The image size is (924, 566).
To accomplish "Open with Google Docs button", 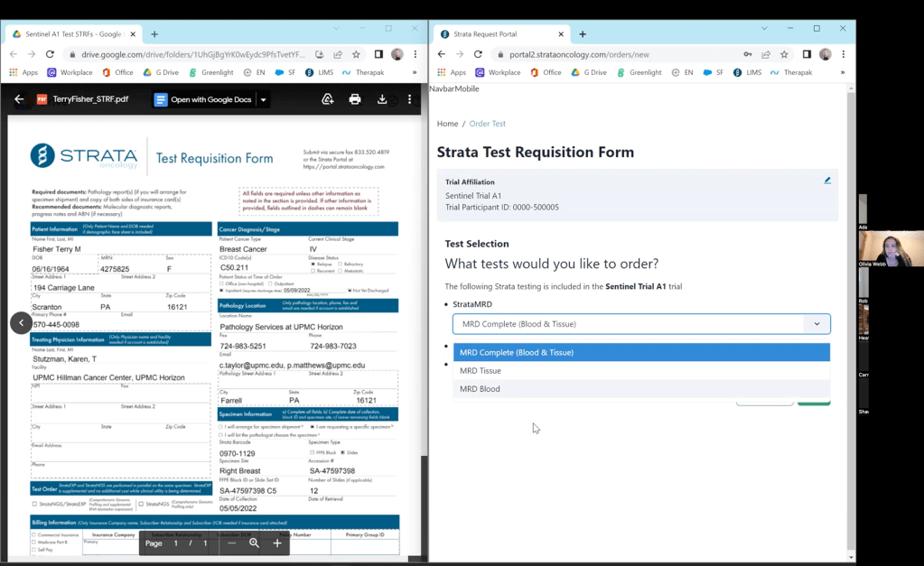I will [x=203, y=99].
